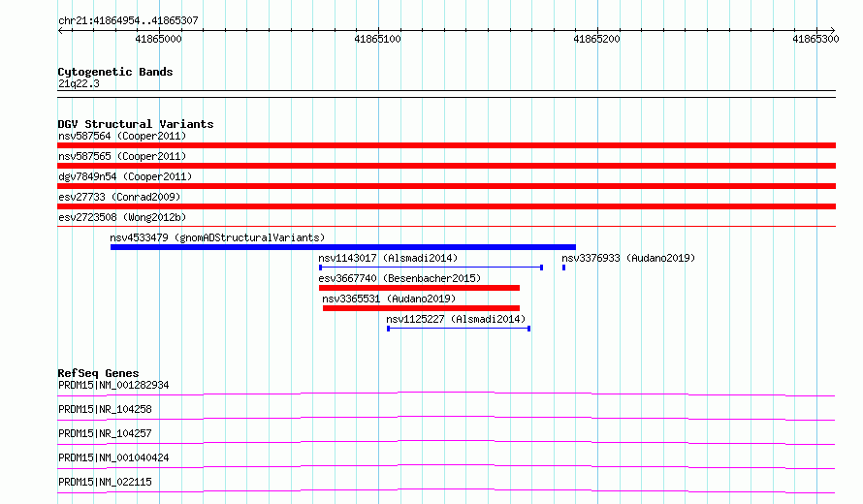Click the chr21:41864954..41865307 position text
Viewport: 863px width, 504px height.
(x=128, y=20)
